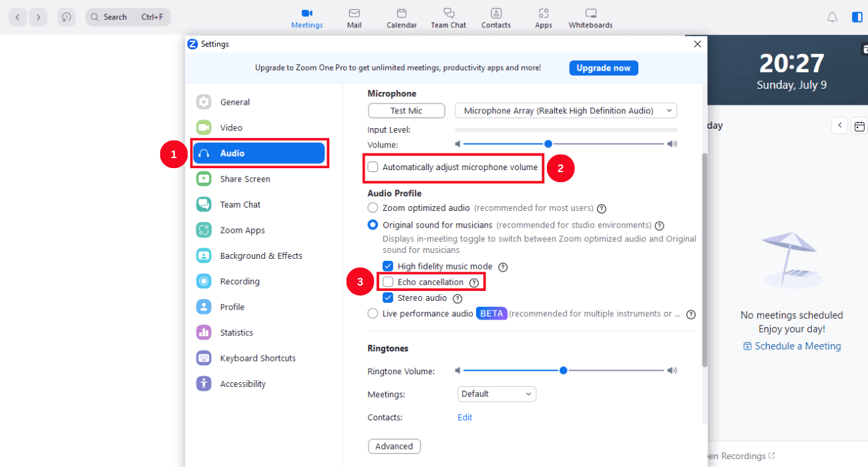
Task: Open help for High fidelity music mode
Action: 503,267
